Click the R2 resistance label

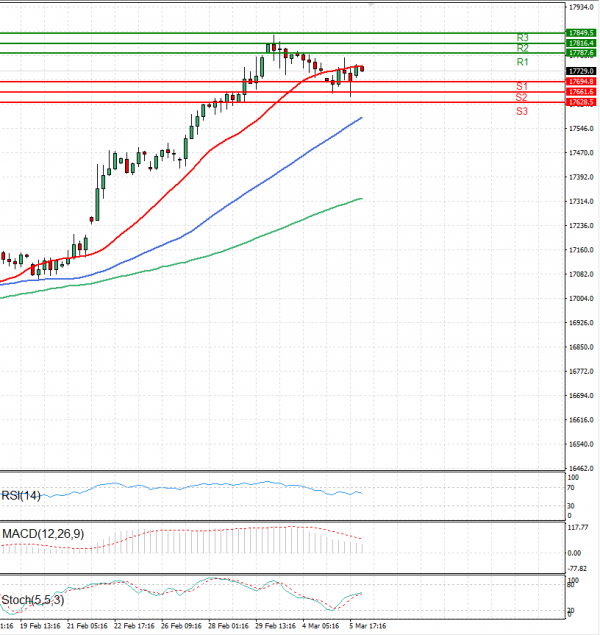point(522,48)
